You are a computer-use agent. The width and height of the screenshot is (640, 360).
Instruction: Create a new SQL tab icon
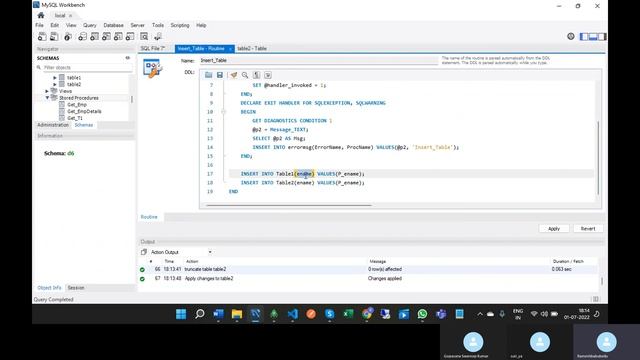click(x=42, y=37)
